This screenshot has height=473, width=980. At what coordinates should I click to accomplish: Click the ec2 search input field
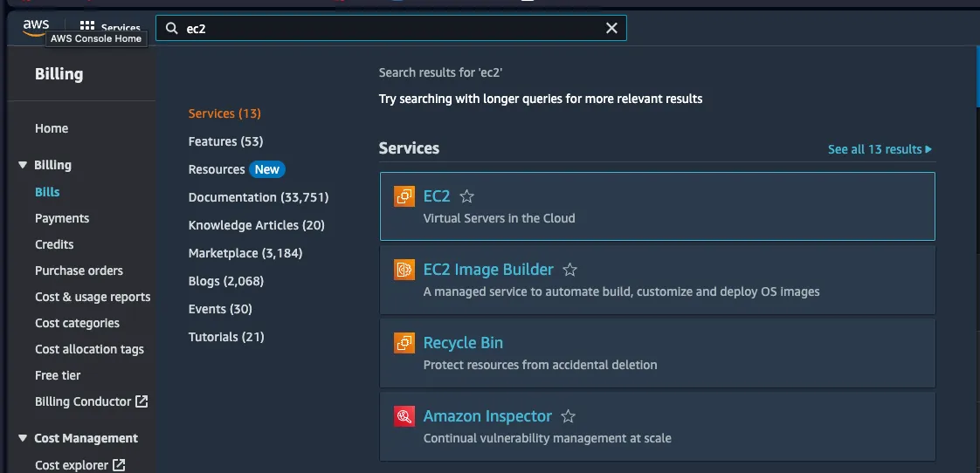390,28
